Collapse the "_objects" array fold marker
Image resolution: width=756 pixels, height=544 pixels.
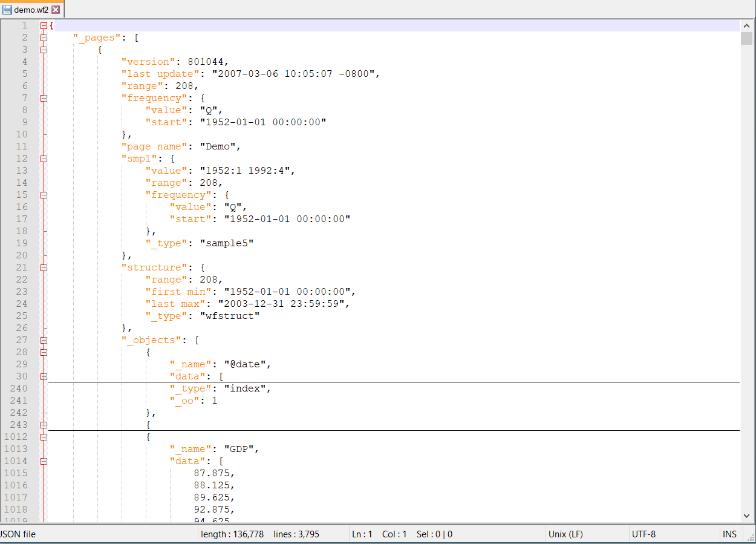tap(44, 340)
